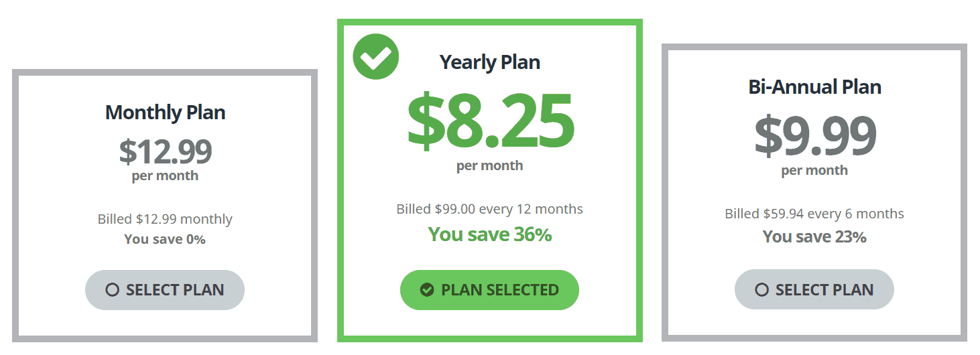This screenshot has height=355, width=980.
Task: Click the You save 0% text
Action: 165,239
